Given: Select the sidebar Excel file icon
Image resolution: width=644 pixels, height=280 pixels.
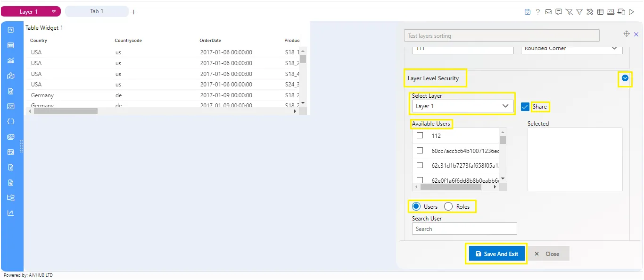Looking at the screenshot, I should coord(11,167).
